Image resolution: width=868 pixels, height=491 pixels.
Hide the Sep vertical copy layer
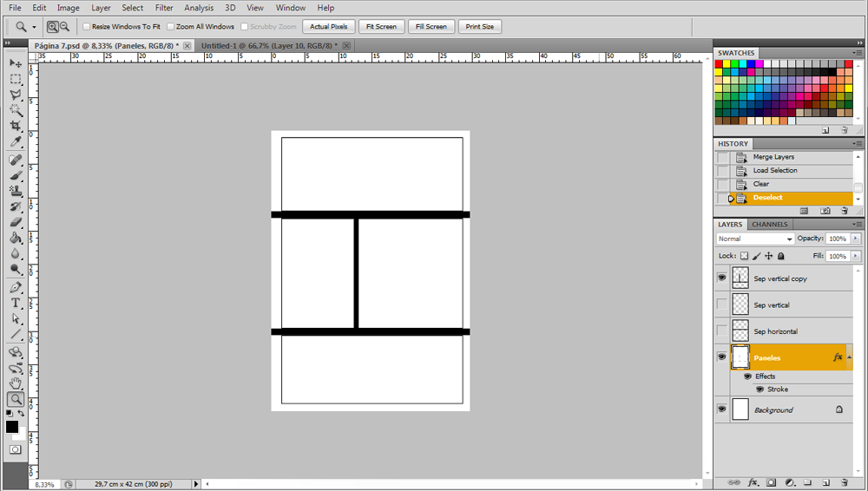point(721,278)
